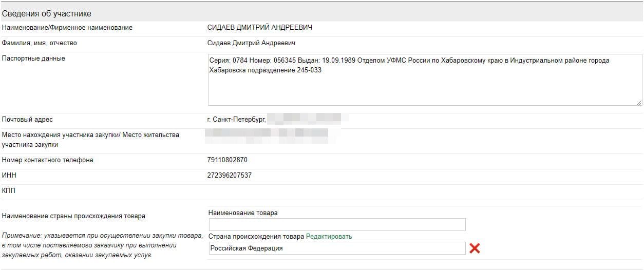Click the phone number 79110802870
The image size is (644, 270).
[x=227, y=160]
